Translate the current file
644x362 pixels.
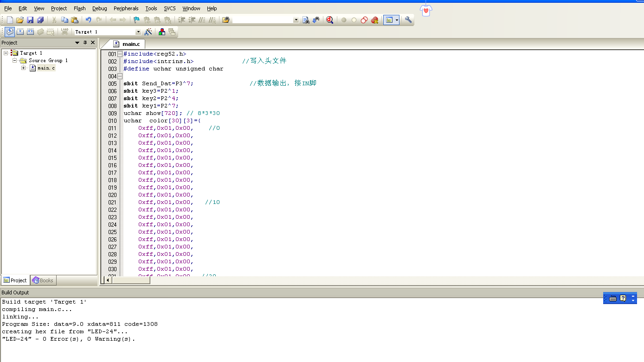coord(10,32)
